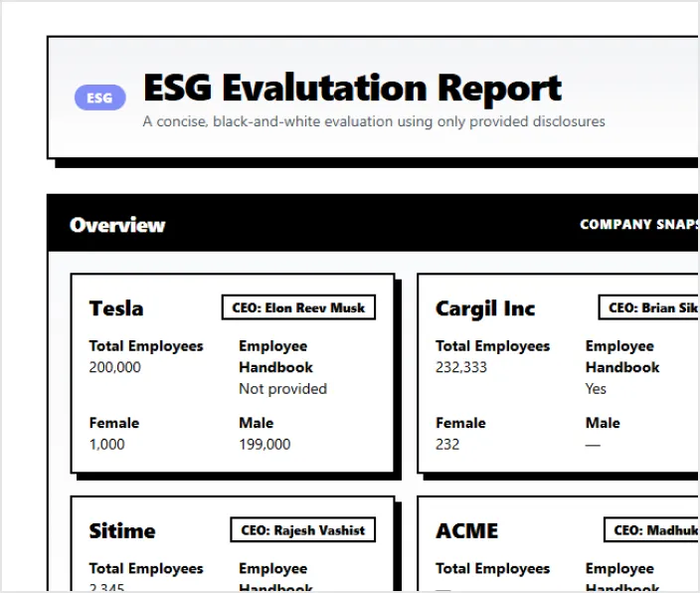Click the Cargil male dash value
700x593 pixels.
(593, 445)
